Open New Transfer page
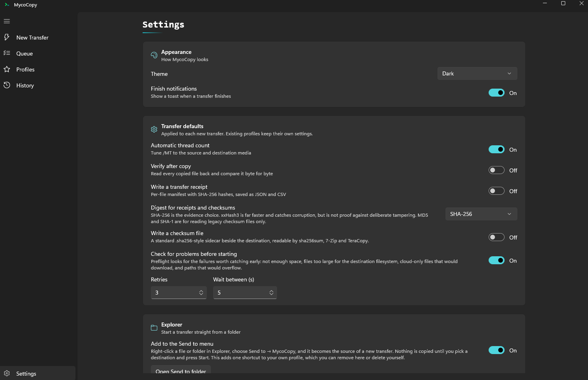 (x=38, y=38)
